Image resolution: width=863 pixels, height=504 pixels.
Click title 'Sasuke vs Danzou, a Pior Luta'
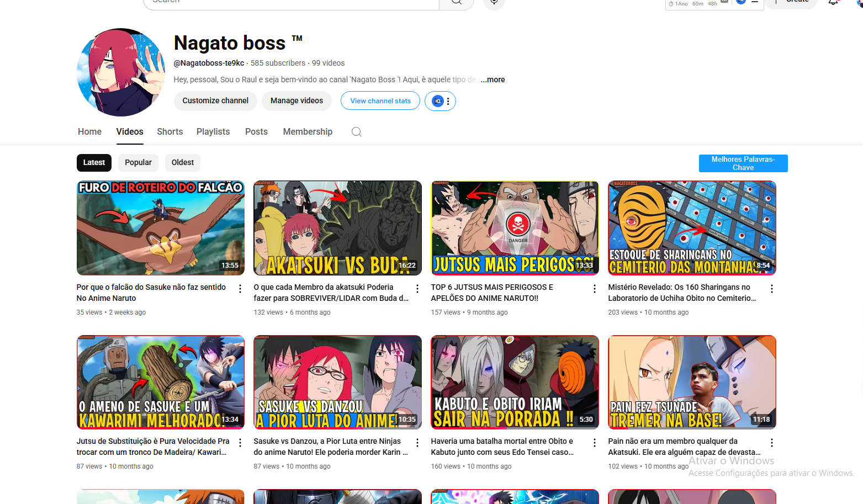331,447
